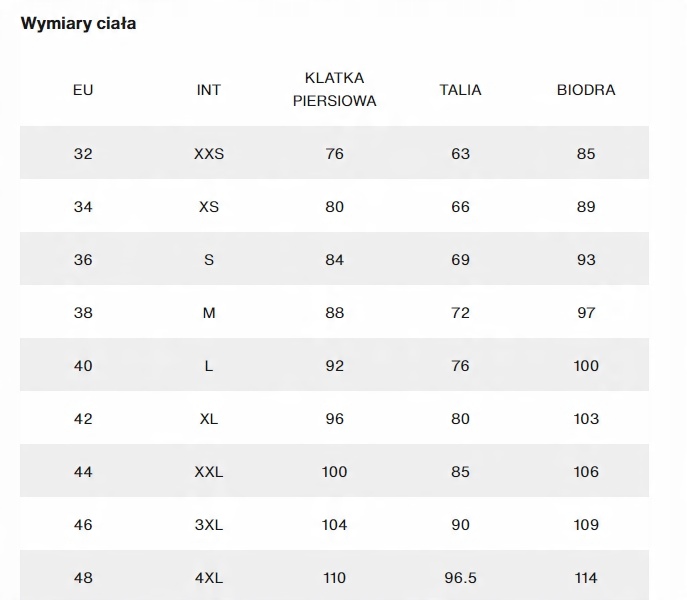687x600 pixels.
Task: Click hips value 93 in S row
Action: click(586, 260)
